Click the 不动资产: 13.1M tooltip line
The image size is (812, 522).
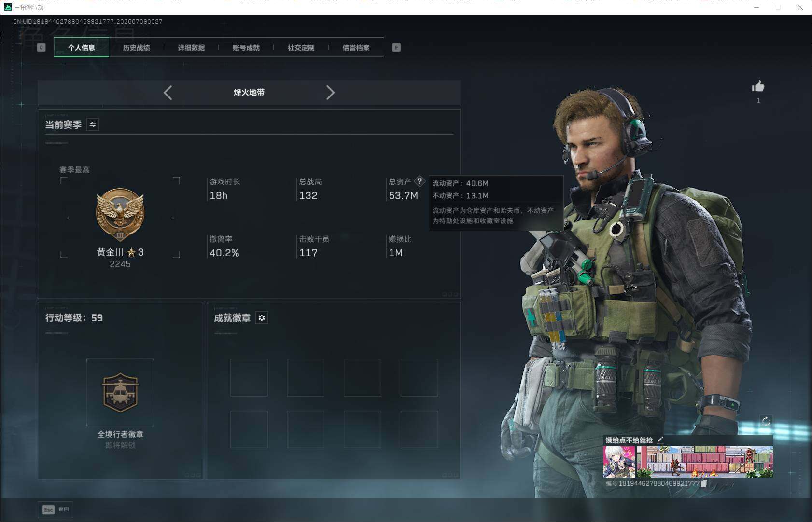coord(461,195)
